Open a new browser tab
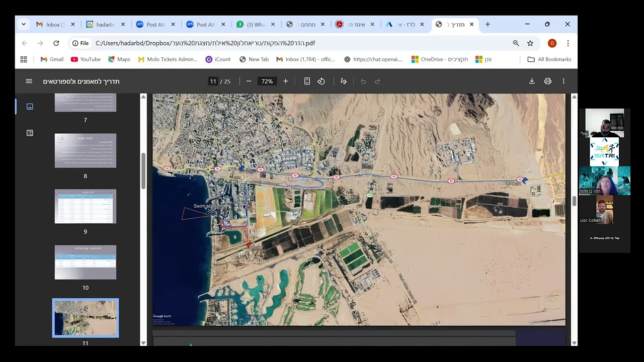 pyautogui.click(x=488, y=24)
